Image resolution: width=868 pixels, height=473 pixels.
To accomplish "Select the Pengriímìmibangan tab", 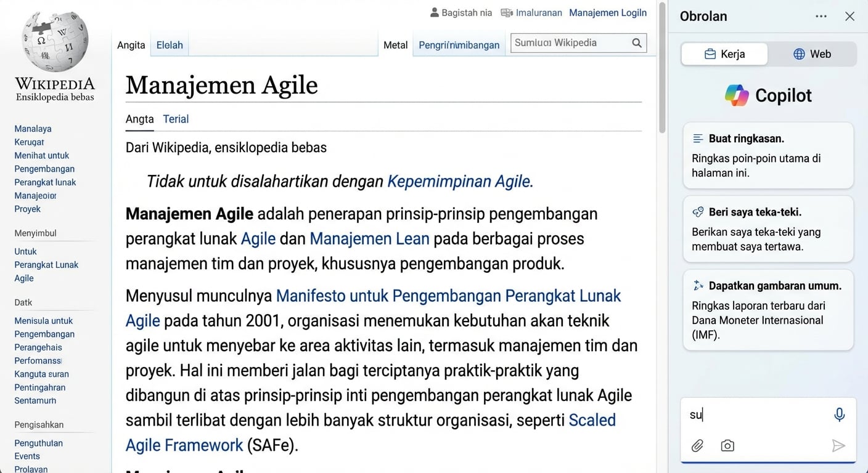I will [x=459, y=45].
